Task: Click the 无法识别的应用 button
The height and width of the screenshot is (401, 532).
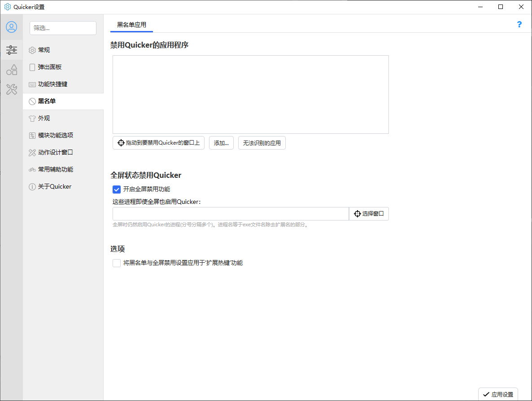Action: coord(262,143)
